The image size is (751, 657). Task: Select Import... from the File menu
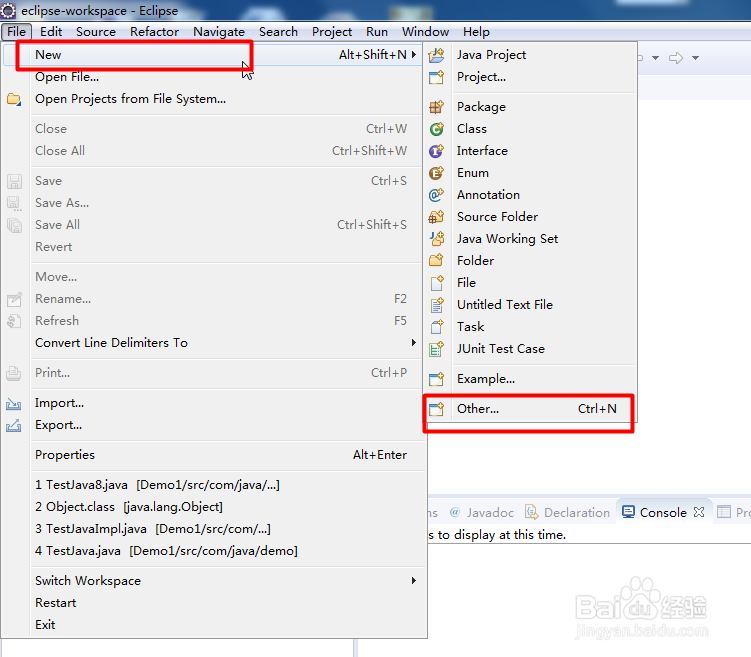(x=214, y=403)
